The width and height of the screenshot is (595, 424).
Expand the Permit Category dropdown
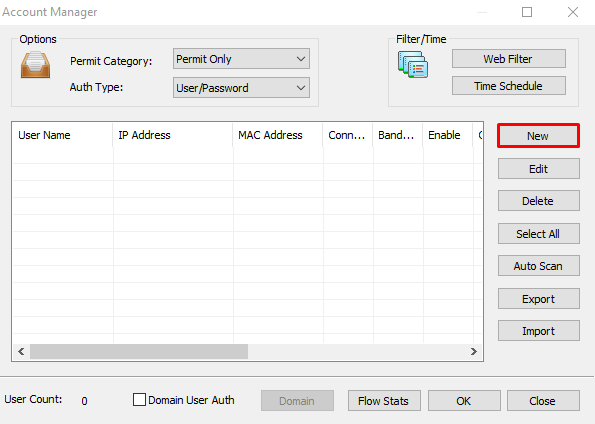tap(241, 59)
